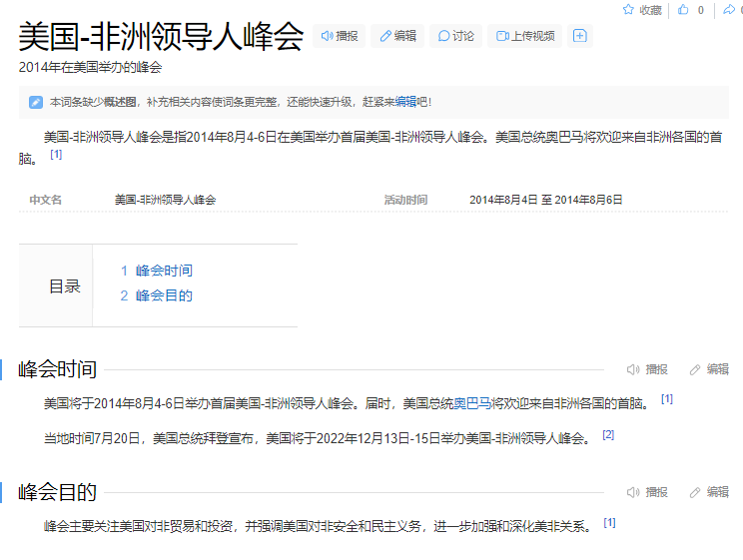Open the 奥巴马 link in 峰会时间 paragraph
This screenshot has width=743, height=560.
(472, 403)
